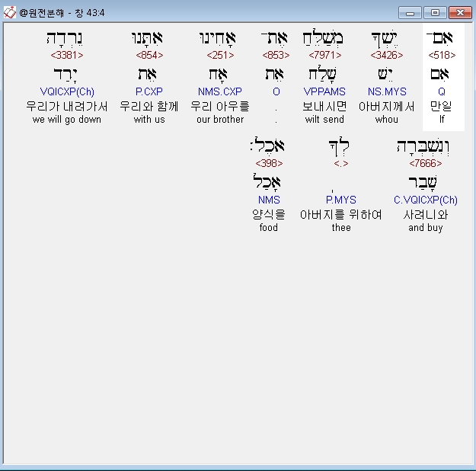Click the <.> Strong's placeholder
This screenshot has width=476, height=471.
click(x=341, y=164)
